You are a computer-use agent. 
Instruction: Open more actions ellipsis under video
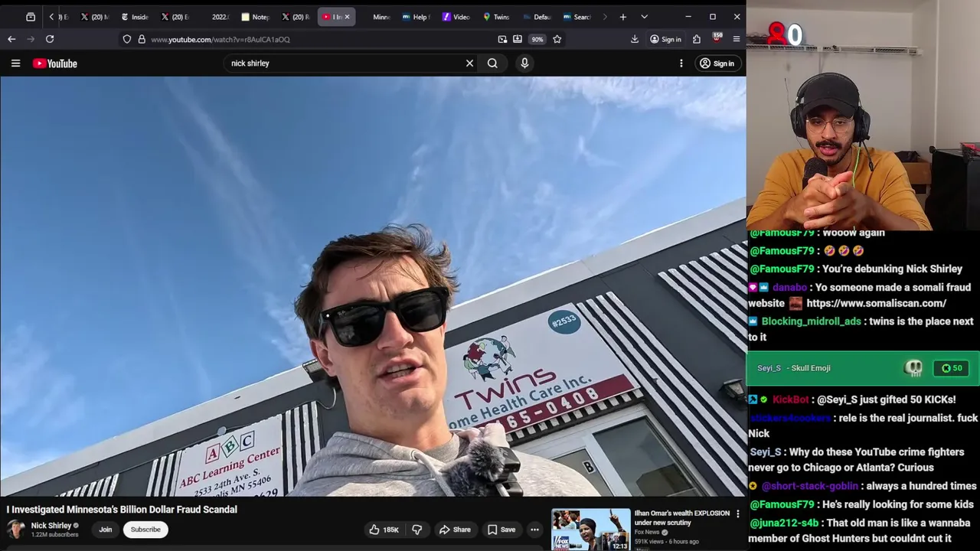point(534,530)
